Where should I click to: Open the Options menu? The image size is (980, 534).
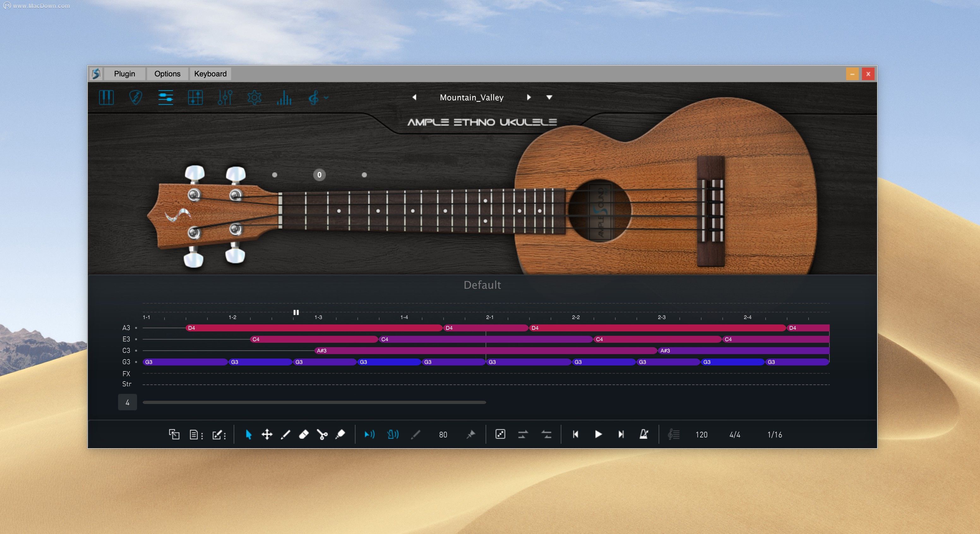tap(167, 74)
